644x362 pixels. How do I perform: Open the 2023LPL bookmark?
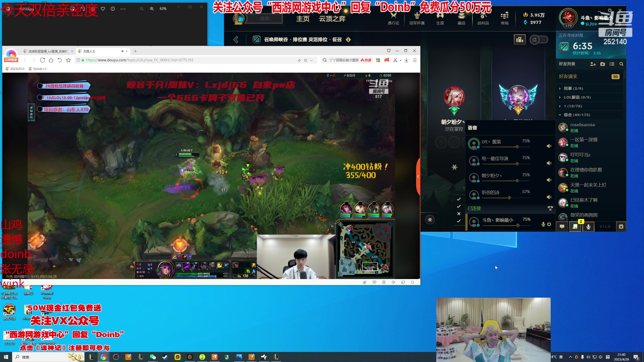pos(15,69)
